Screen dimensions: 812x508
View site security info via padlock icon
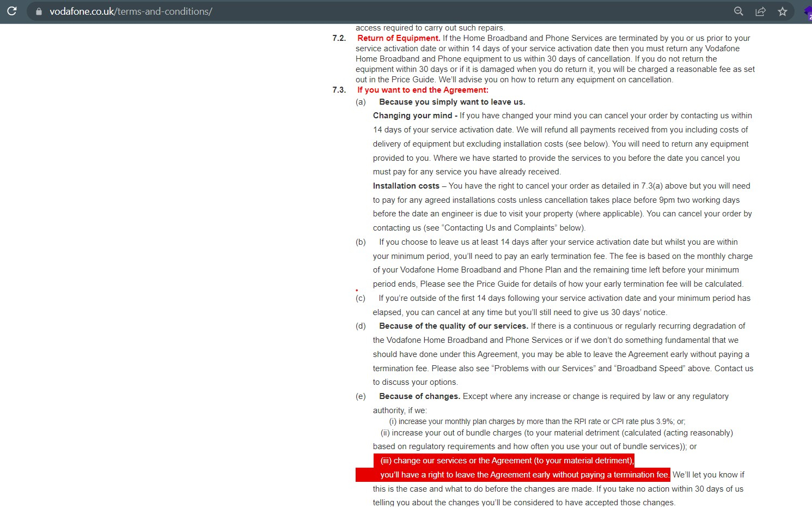point(39,11)
